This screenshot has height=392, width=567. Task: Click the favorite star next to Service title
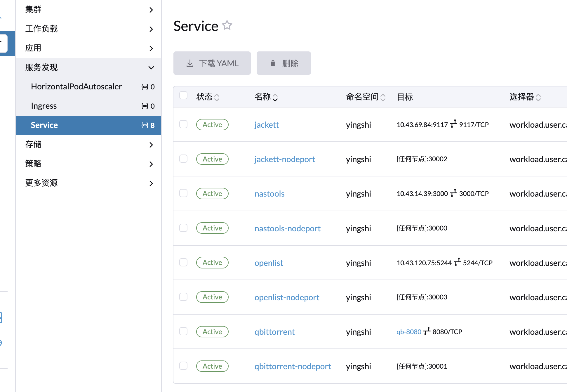coord(227,25)
